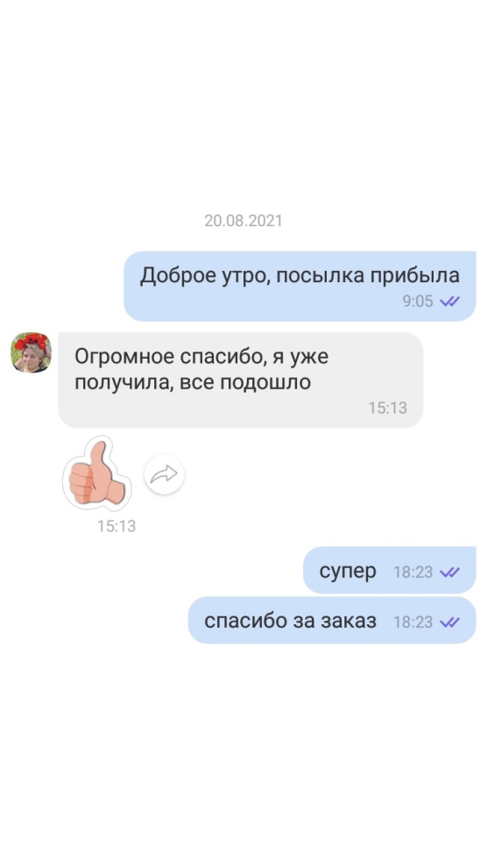Image resolution: width=487 pixels, height=868 pixels.
Task: Select the "Огромное спасибо" reply bubble
Action: [x=241, y=380]
